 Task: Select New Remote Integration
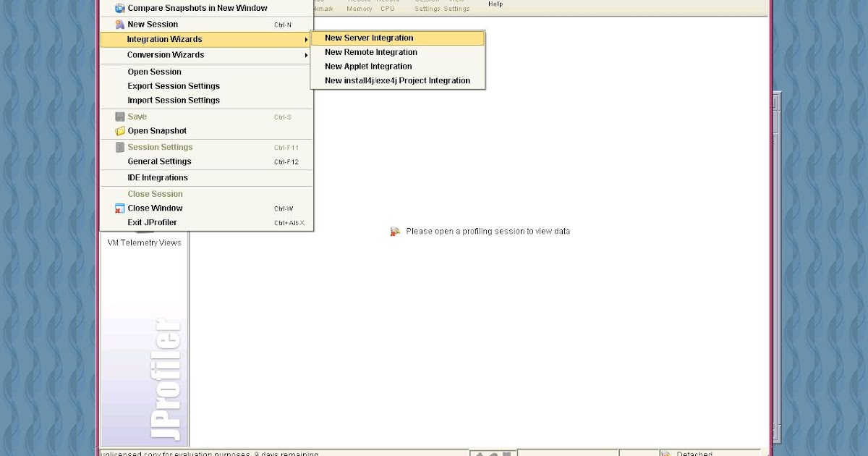370,52
